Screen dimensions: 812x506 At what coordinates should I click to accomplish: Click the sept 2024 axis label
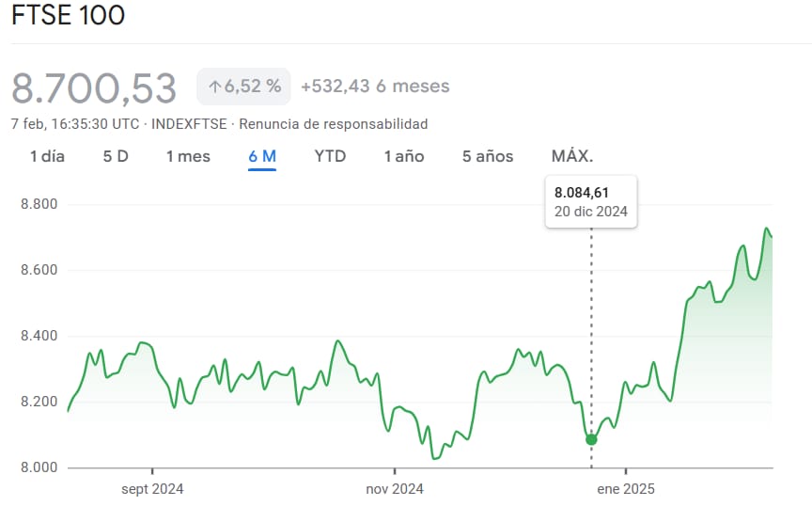coord(152,489)
